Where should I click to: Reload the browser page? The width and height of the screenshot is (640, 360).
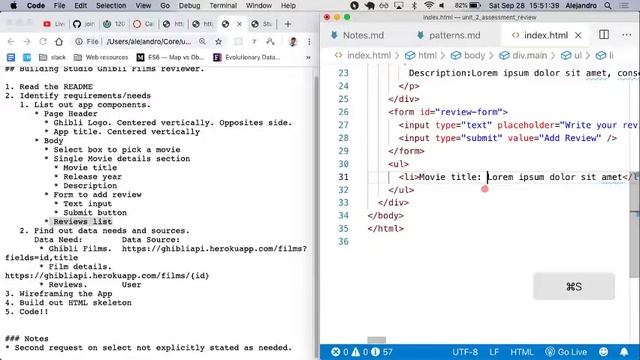click(43, 42)
